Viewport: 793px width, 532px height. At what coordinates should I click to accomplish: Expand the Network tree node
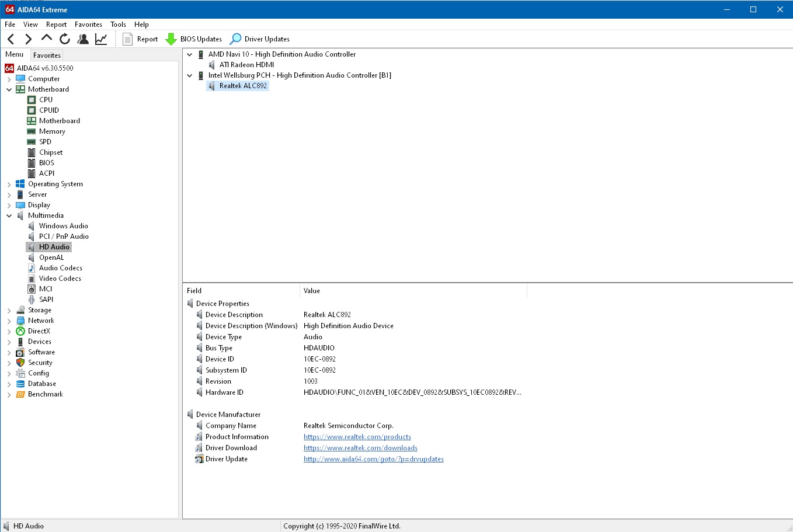coord(9,321)
